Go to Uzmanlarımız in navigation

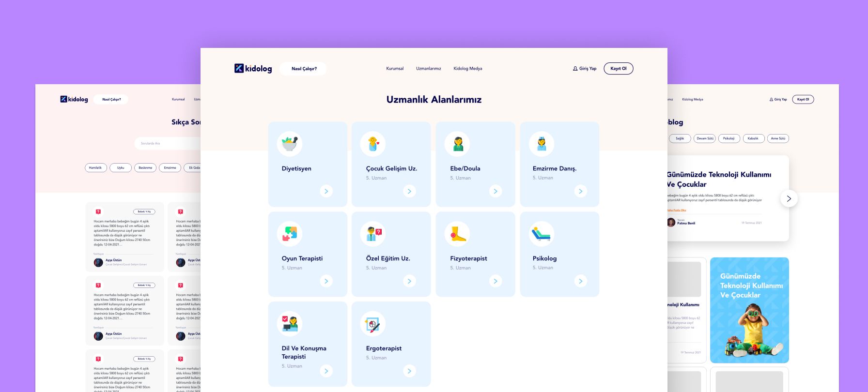pyautogui.click(x=428, y=69)
